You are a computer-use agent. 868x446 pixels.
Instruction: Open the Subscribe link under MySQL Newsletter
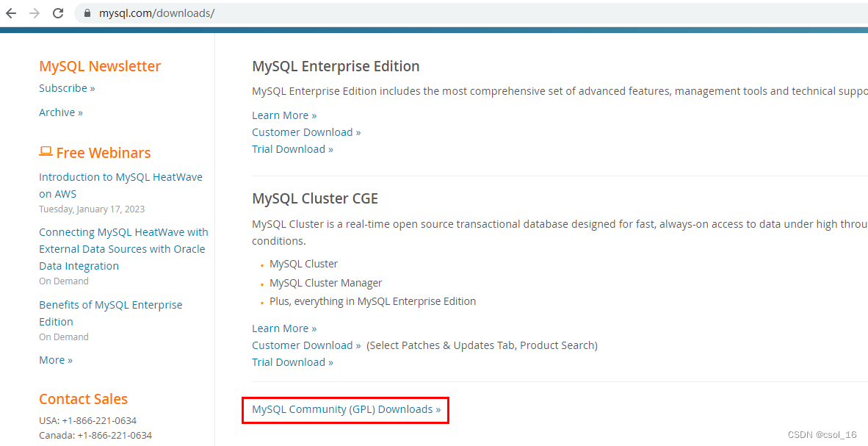click(66, 87)
